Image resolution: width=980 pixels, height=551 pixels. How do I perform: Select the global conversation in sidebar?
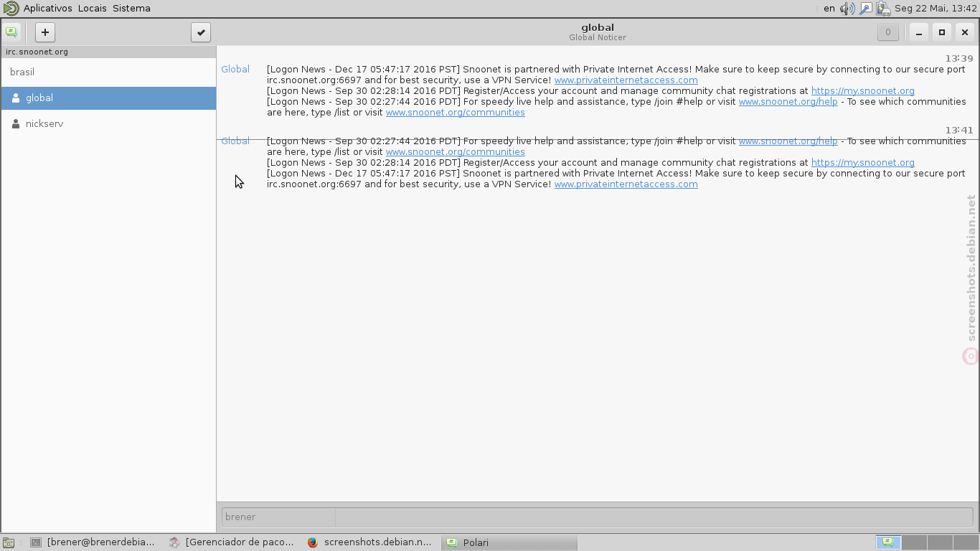coord(108,98)
